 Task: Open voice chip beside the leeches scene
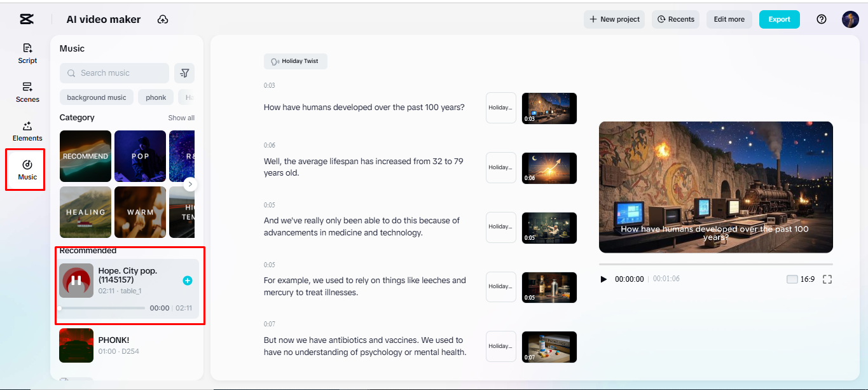(x=501, y=287)
